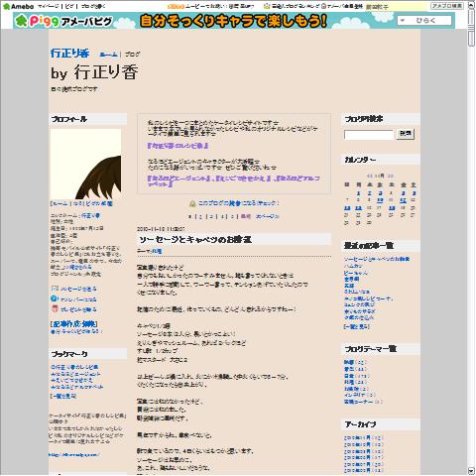Open calendar date 1
Image resolution: width=476 pixels, height=476 pixels.
point(358,193)
